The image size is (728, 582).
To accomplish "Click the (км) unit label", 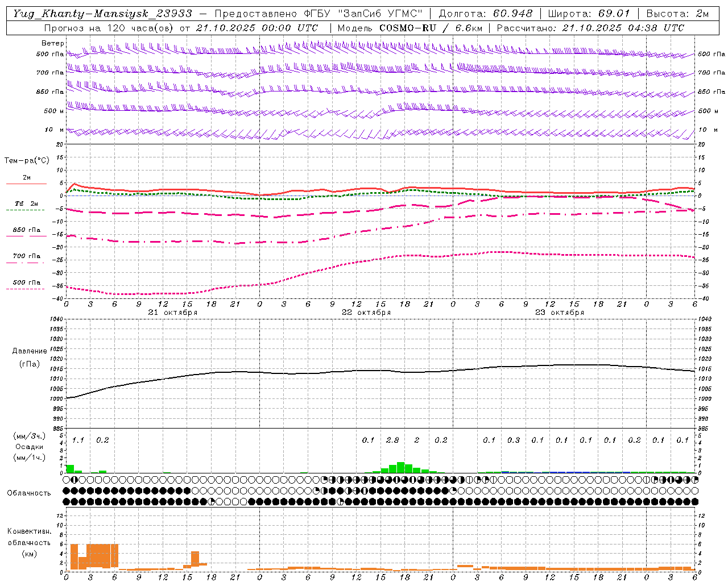I will coord(29,554).
